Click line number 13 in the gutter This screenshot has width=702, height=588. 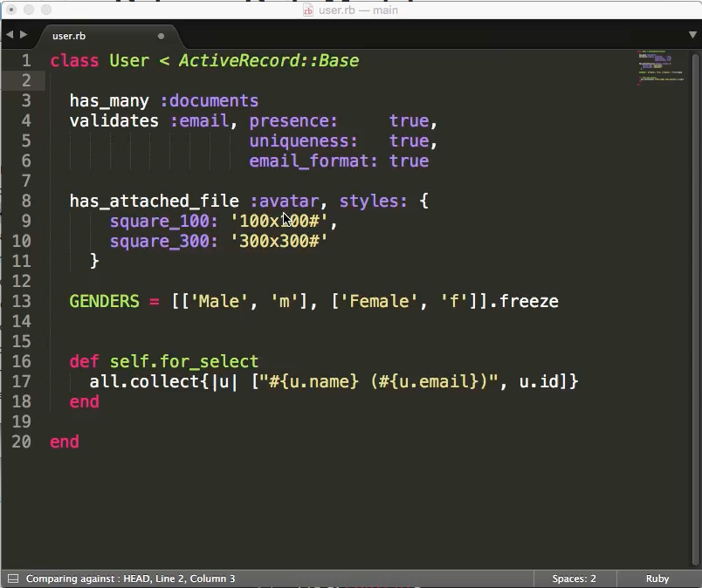21,301
